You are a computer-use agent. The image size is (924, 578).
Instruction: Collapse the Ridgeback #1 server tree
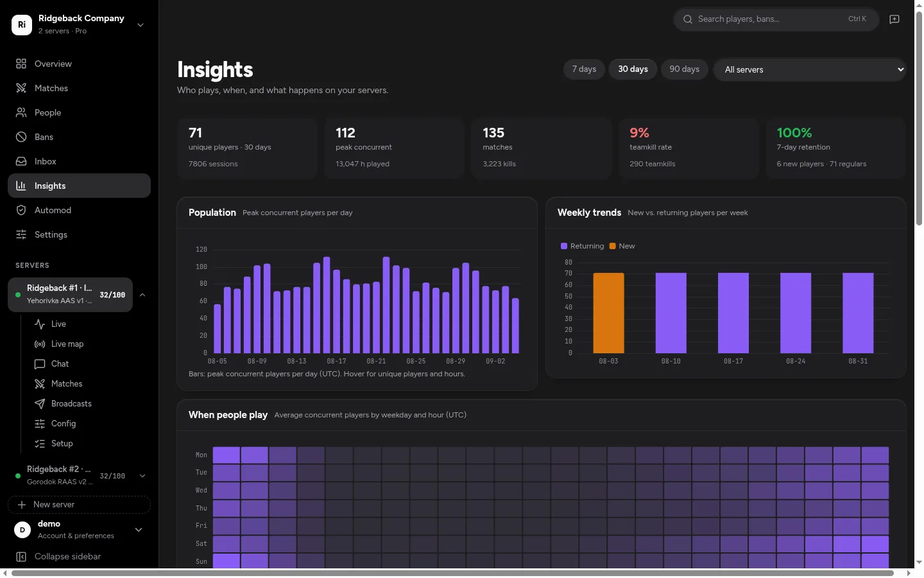click(142, 295)
